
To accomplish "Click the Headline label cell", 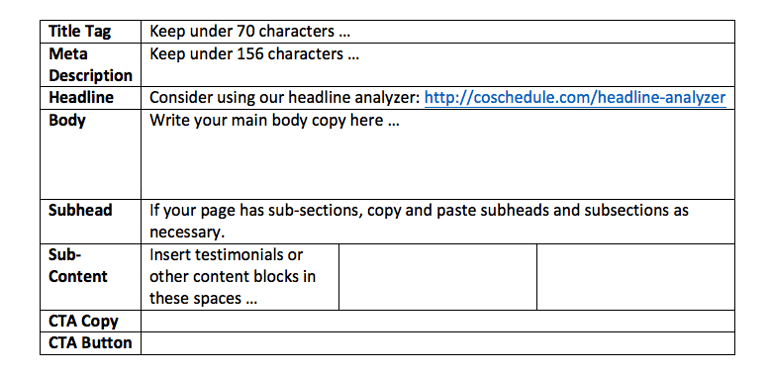I will tap(90, 98).
